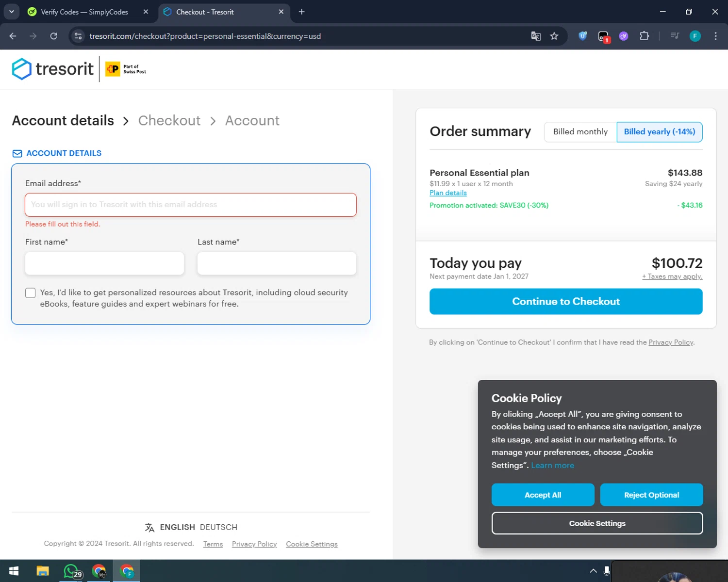Select Billed yearly (-14%) option
This screenshot has height=582, width=728.
click(x=660, y=132)
